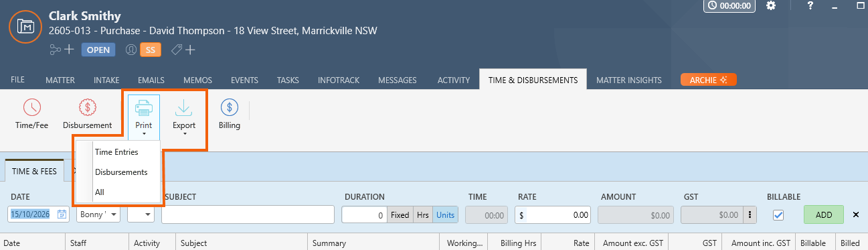Open the FILE menu
Screen dimensions: 868x250
point(18,80)
